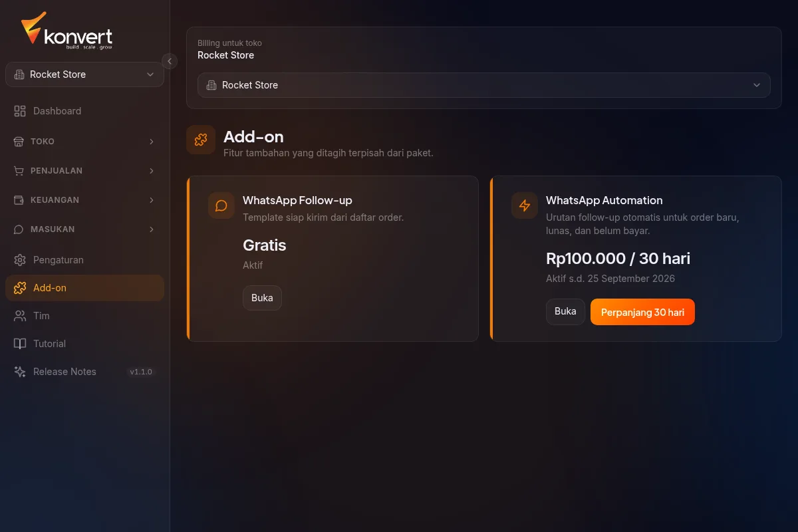Image resolution: width=798 pixels, height=532 pixels.
Task: Click the WhatsApp Follow-up title
Action: [x=297, y=200]
